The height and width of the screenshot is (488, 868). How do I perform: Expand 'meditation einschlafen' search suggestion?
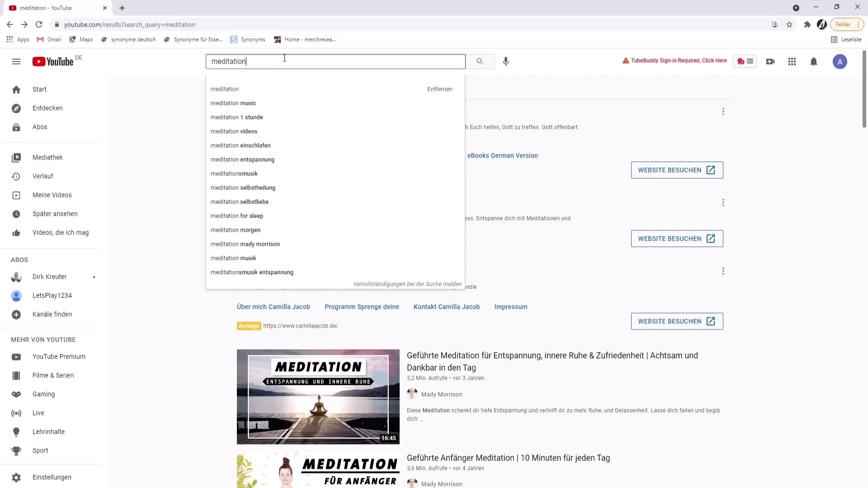point(241,145)
